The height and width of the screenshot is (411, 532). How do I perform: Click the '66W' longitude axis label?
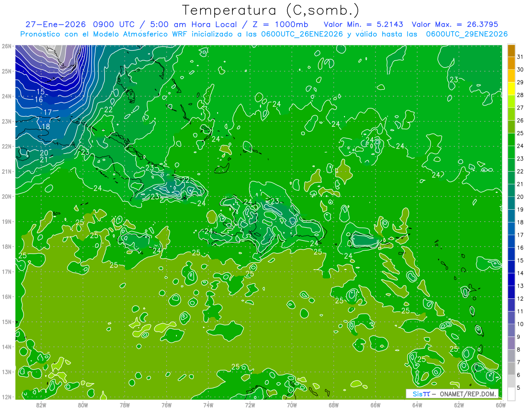click(x=375, y=405)
